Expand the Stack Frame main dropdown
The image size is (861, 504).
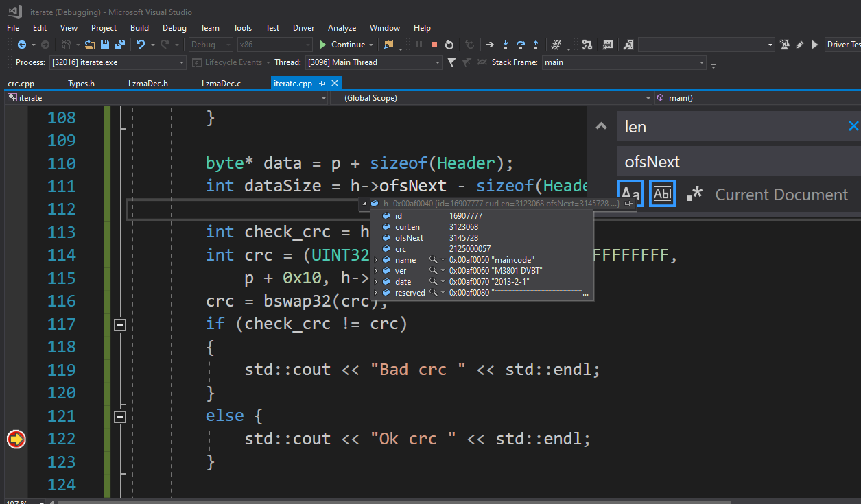click(x=702, y=62)
